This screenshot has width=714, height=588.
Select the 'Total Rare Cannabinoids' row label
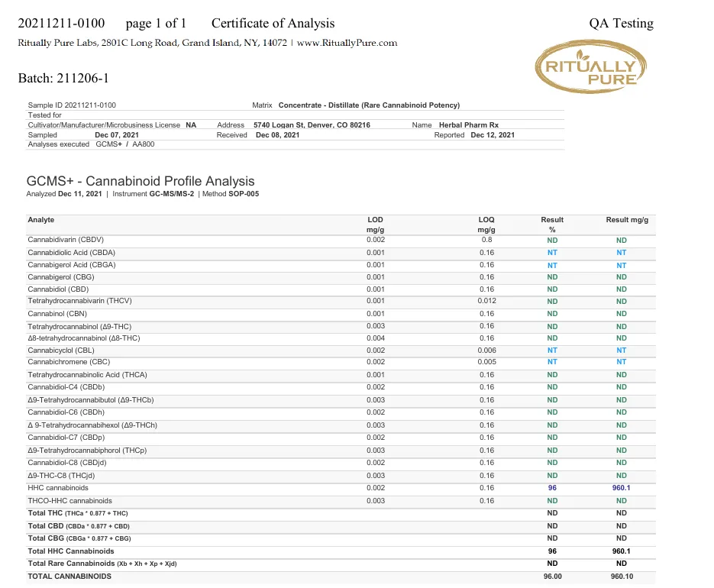click(x=102, y=564)
